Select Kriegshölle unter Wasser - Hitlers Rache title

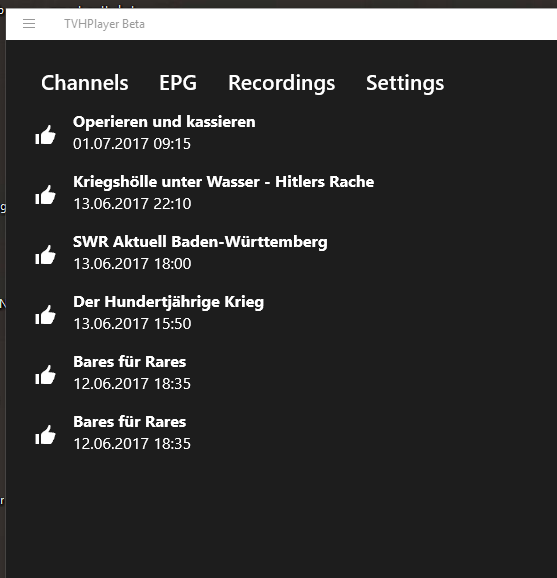pyautogui.click(x=223, y=182)
